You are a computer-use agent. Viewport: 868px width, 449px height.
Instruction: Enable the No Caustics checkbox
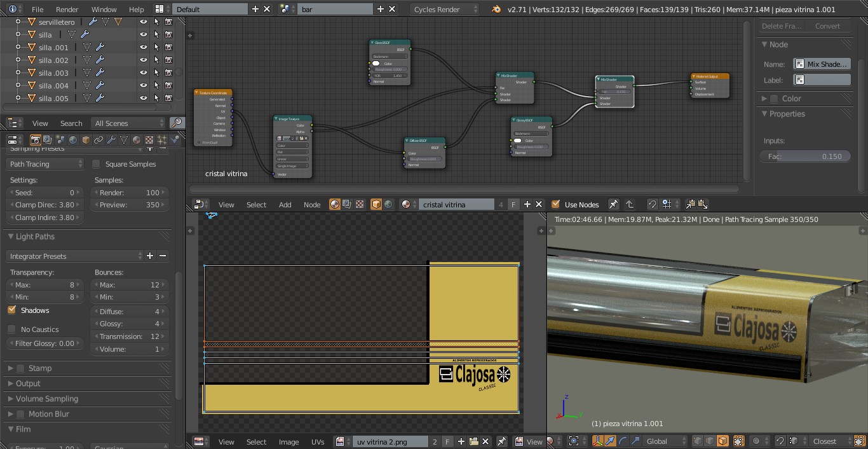[11, 329]
